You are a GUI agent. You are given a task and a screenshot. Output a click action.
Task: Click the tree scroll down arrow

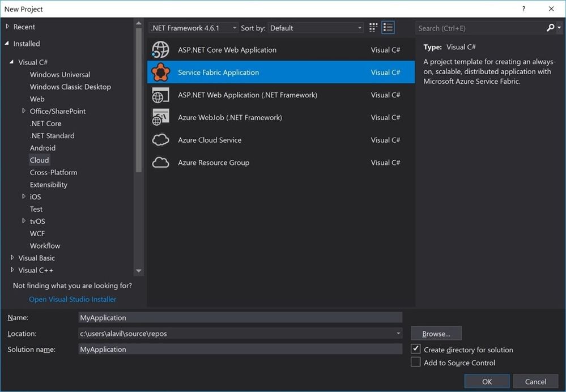[139, 271]
